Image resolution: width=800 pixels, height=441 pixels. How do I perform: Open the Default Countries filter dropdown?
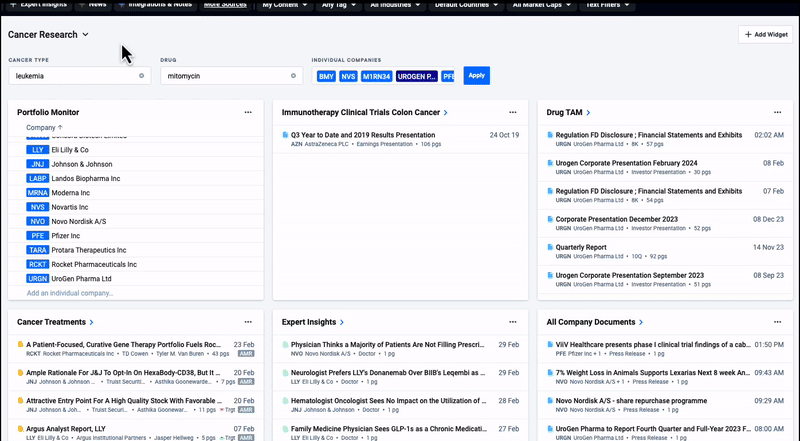pos(466,5)
